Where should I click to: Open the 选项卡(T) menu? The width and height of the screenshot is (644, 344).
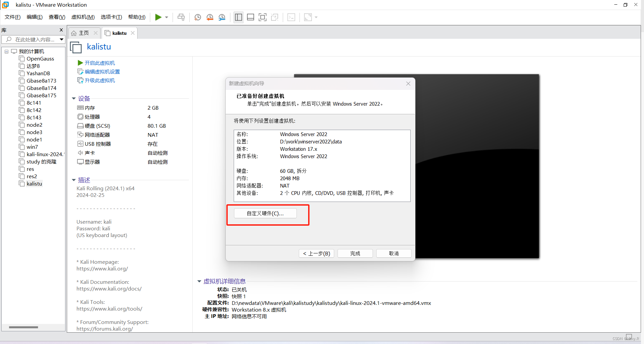pos(112,17)
